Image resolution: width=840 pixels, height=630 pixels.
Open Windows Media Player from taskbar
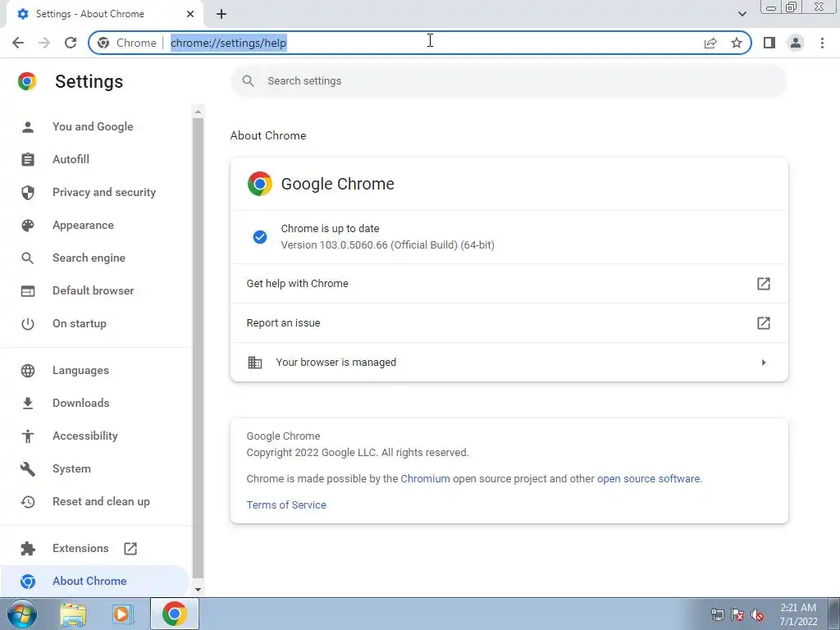point(123,614)
